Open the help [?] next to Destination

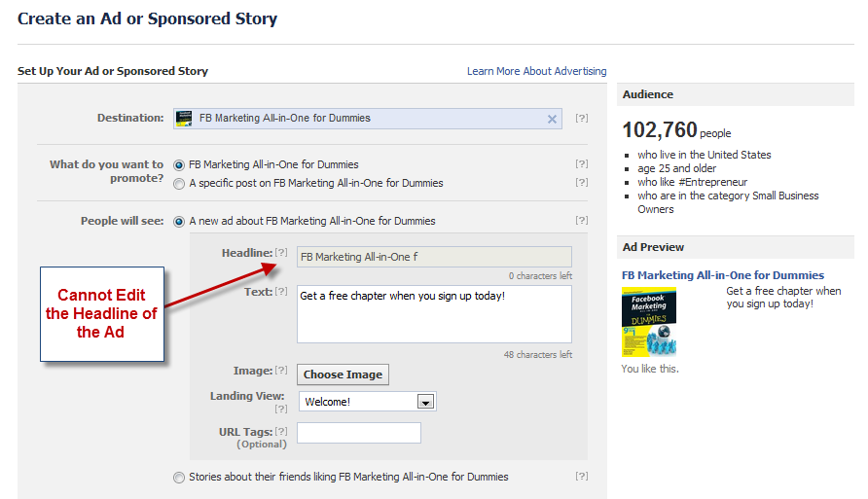(581, 118)
